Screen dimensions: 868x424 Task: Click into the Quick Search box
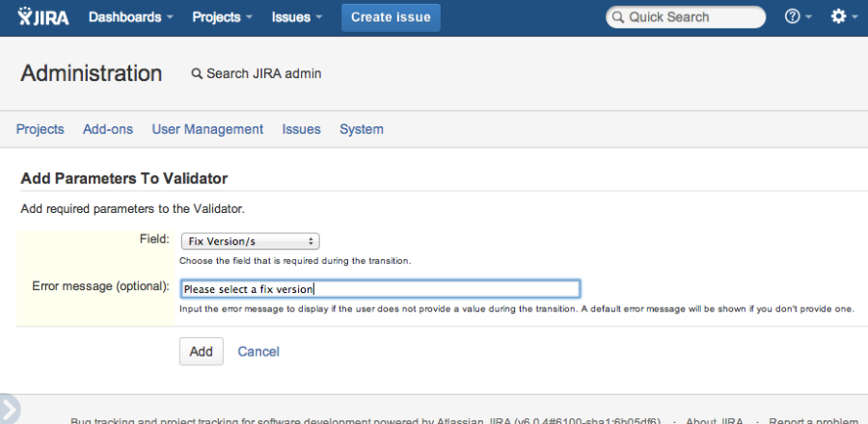pos(686,17)
